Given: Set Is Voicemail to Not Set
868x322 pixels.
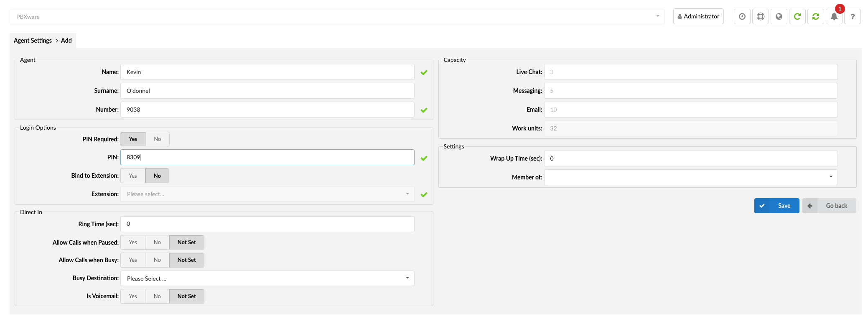Looking at the screenshot, I should coord(186,296).
